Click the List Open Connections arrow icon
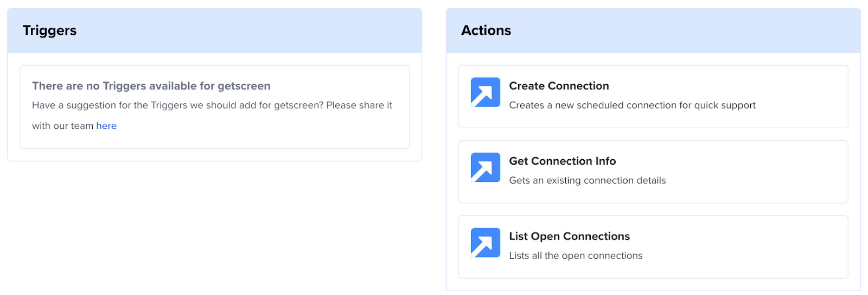This screenshot has height=295, width=868. pos(485,242)
